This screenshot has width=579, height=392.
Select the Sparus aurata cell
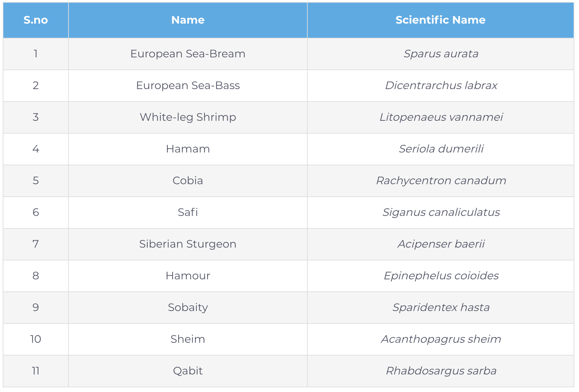click(x=441, y=54)
